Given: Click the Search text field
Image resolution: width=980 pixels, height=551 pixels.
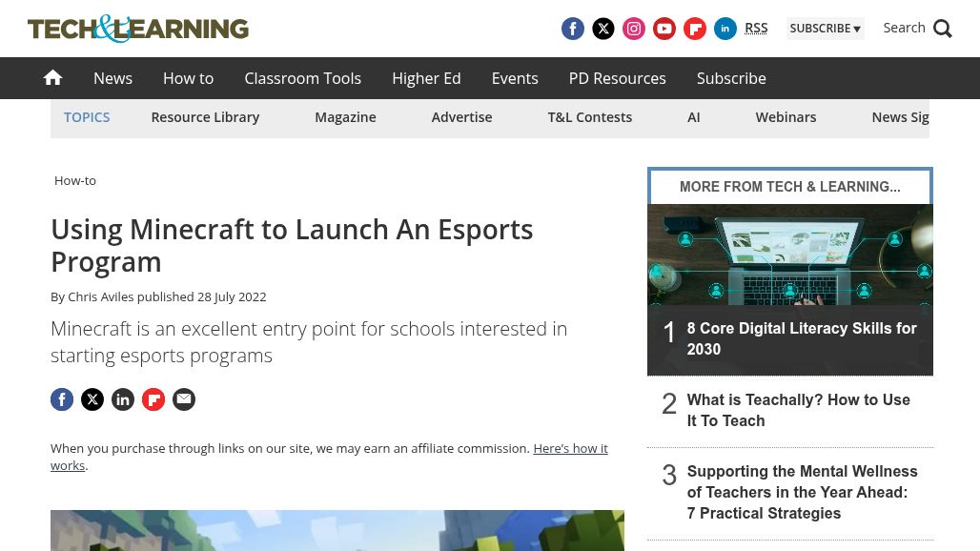Looking at the screenshot, I should 905,28.
